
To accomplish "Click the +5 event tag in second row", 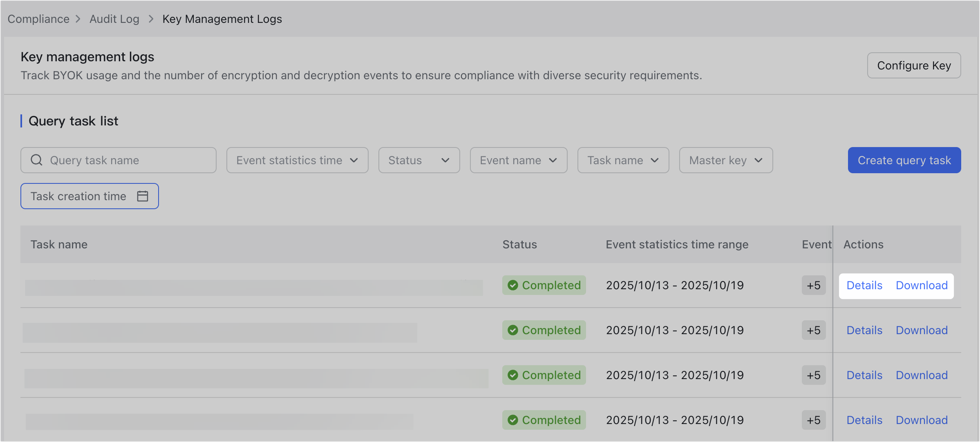I will pos(814,330).
